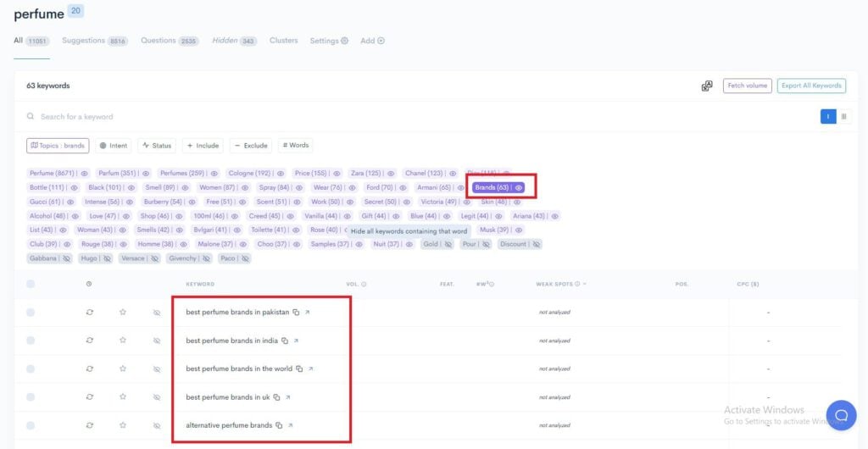Screen dimensions: 868x449
Task: Copy the keyword 'best perfume brands in pakistan'
Action: tap(296, 313)
